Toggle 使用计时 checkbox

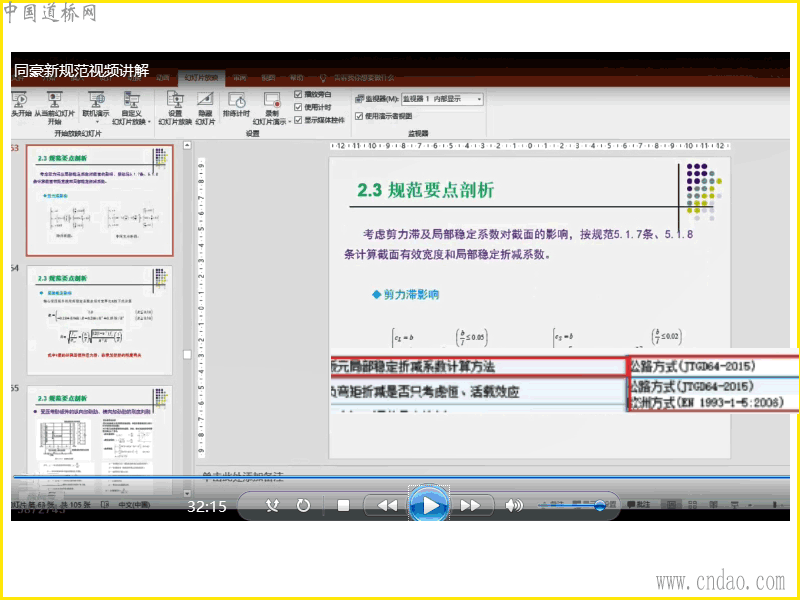298,107
